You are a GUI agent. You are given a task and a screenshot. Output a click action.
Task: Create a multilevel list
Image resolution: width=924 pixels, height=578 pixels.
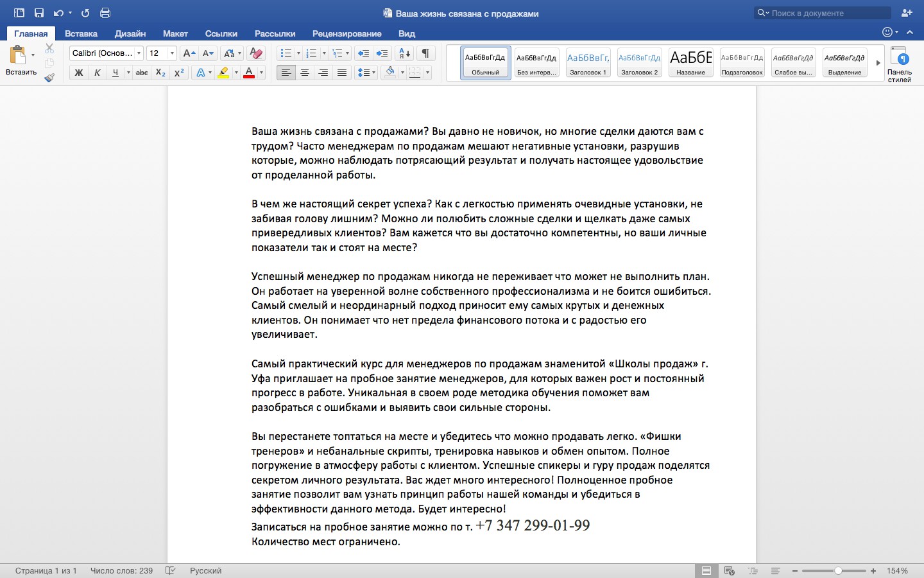pyautogui.click(x=337, y=53)
